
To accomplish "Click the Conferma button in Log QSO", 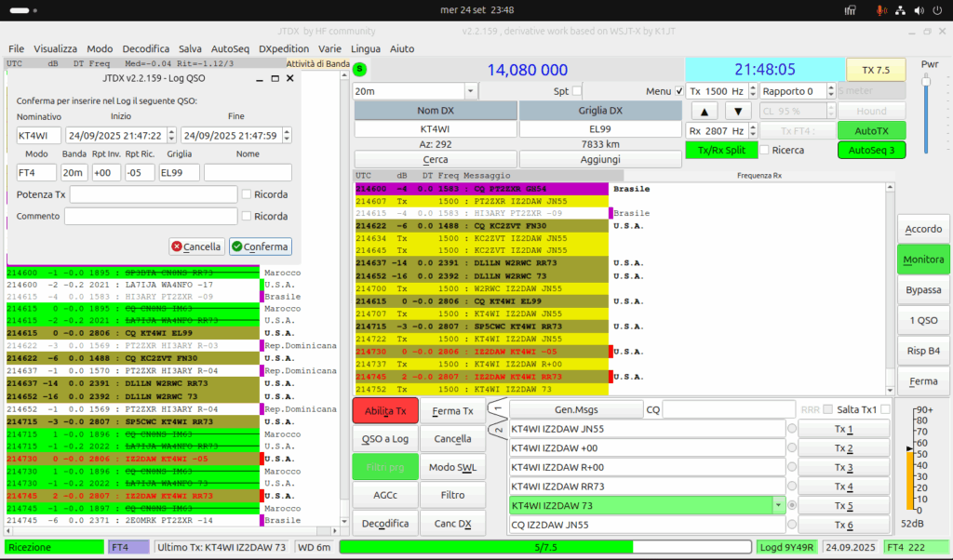I will pos(261,247).
